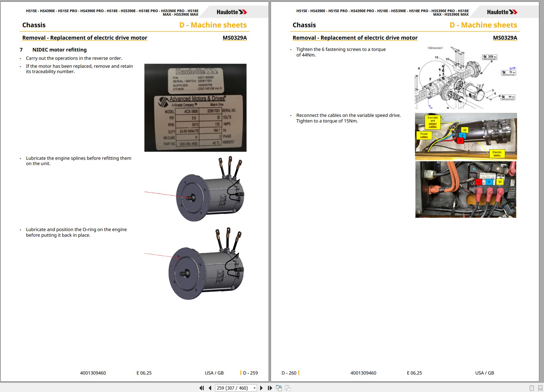Click 'Removal - Replacement of electric drive motor' on right page
544x392 pixels.
tap(355, 38)
